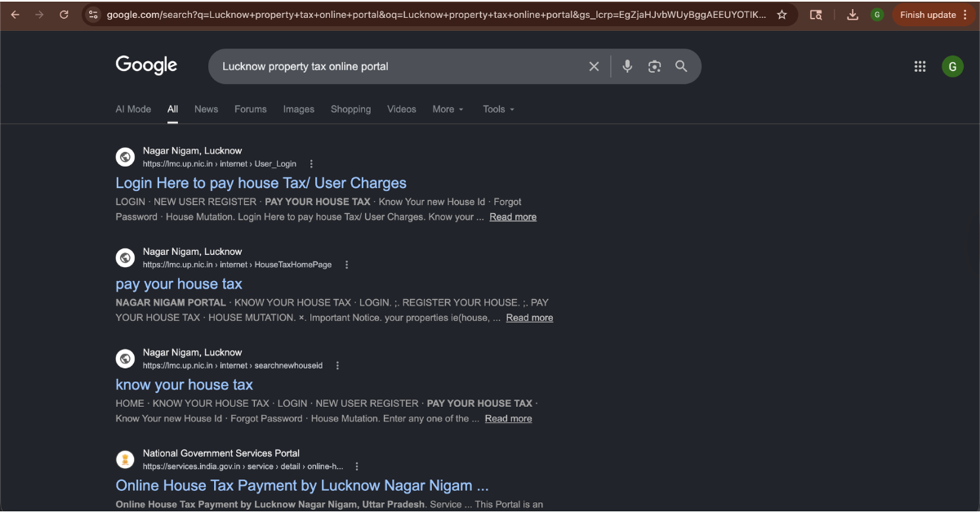
Task: Search by image with the lens icon
Action: click(654, 66)
